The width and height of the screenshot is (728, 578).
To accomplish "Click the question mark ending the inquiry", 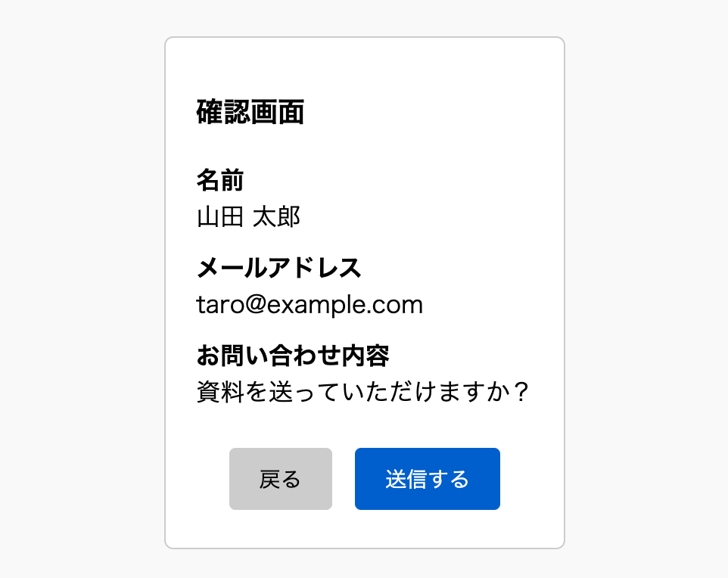I will pyautogui.click(x=518, y=393).
